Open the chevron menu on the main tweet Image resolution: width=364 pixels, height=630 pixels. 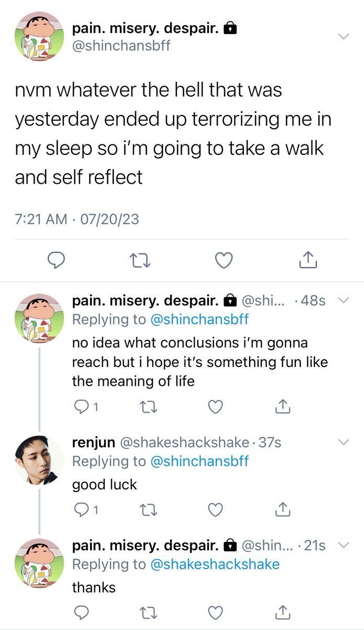point(343,36)
